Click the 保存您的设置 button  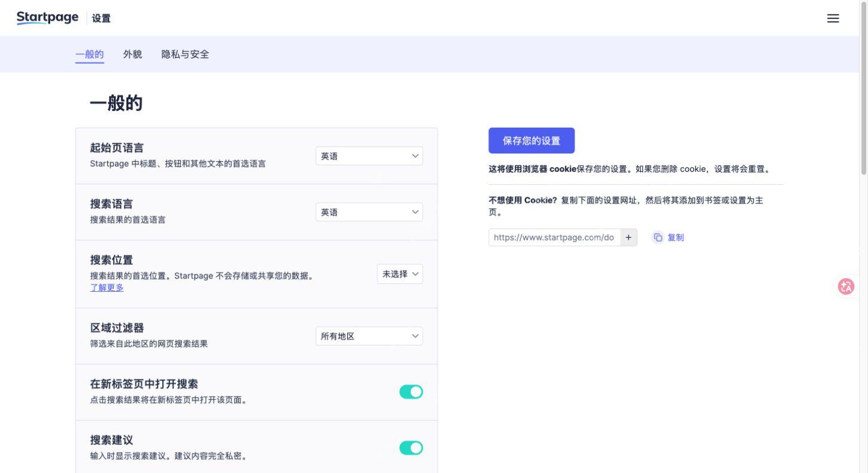[x=532, y=141]
